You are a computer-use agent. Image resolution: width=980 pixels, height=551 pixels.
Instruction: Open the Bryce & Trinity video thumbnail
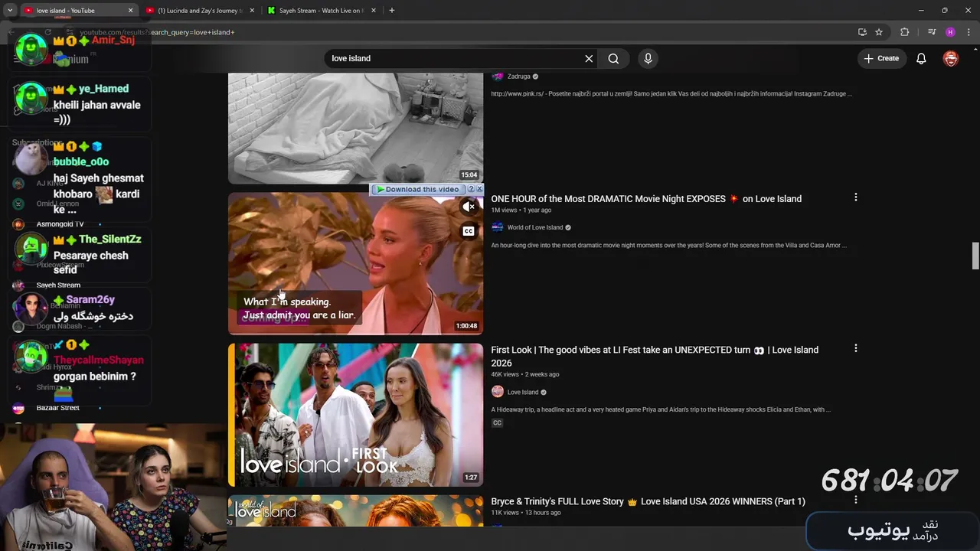click(x=355, y=510)
